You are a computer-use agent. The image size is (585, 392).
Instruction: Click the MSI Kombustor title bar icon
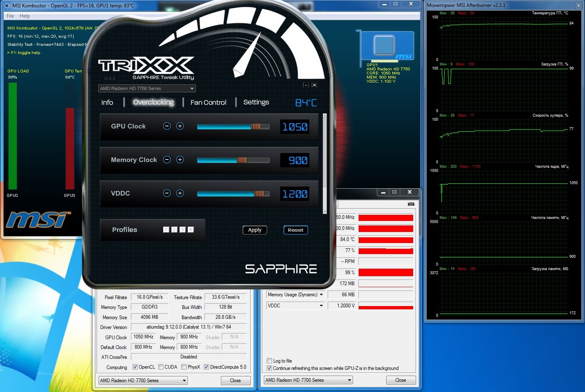click(x=6, y=5)
